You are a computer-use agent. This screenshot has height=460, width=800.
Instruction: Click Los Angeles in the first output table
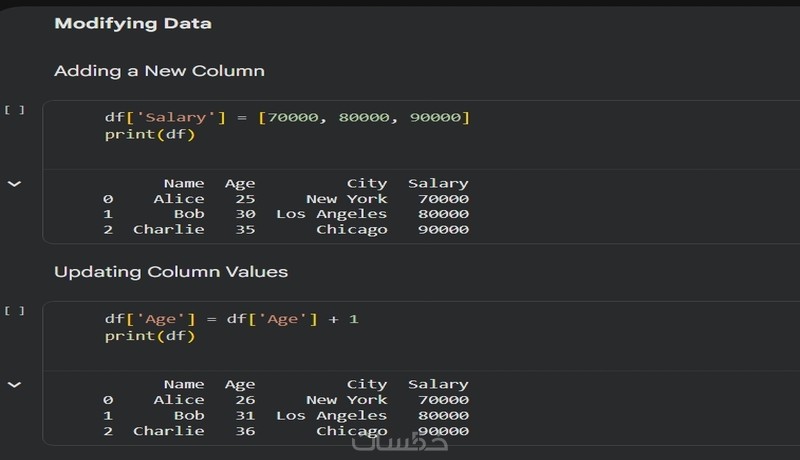(x=331, y=214)
